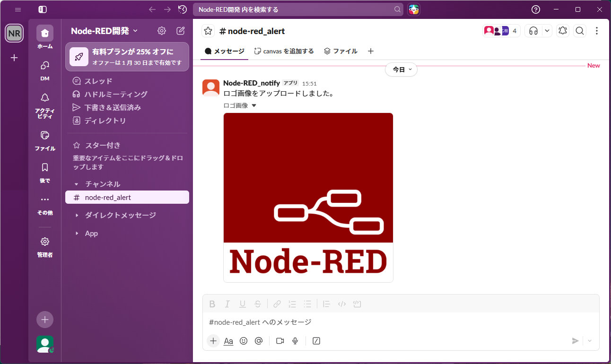The image size is (611, 364).
Task: Open the Later bookmark view
Action: point(45,172)
